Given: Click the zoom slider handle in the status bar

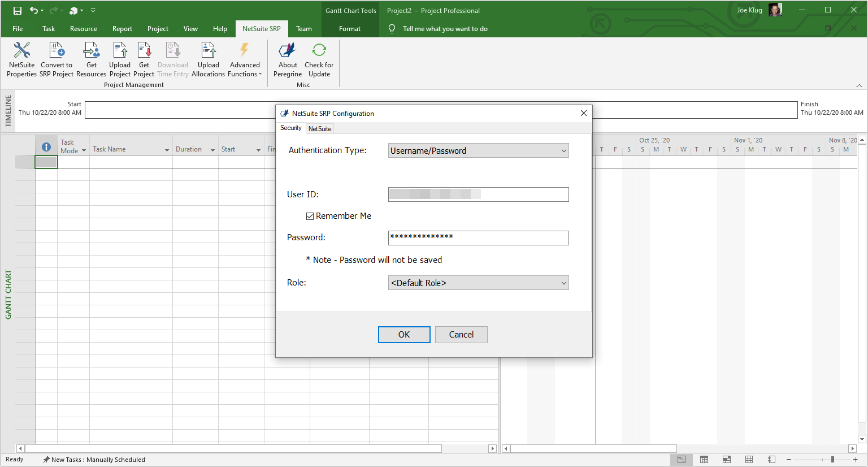Looking at the screenshot, I should pyautogui.click(x=832, y=460).
